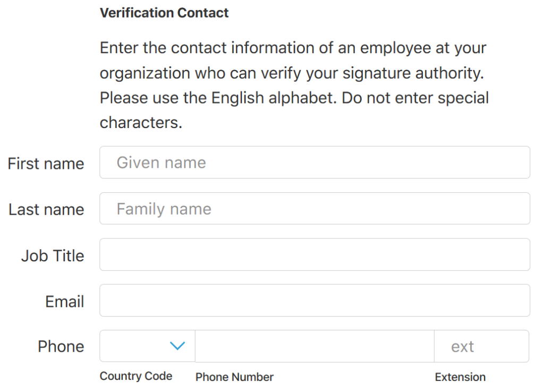Screen dimensions: 544x392
Task: Click the Last name label
Action: coord(46,209)
